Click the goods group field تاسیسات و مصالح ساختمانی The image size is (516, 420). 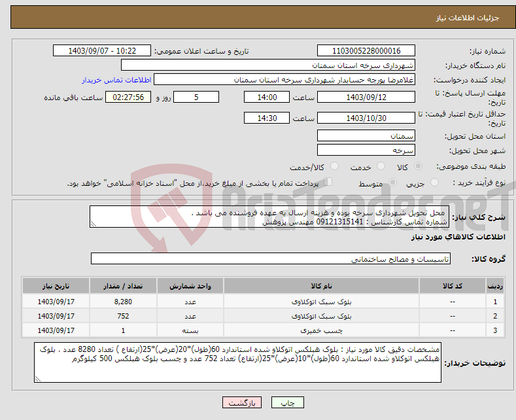pos(271,258)
